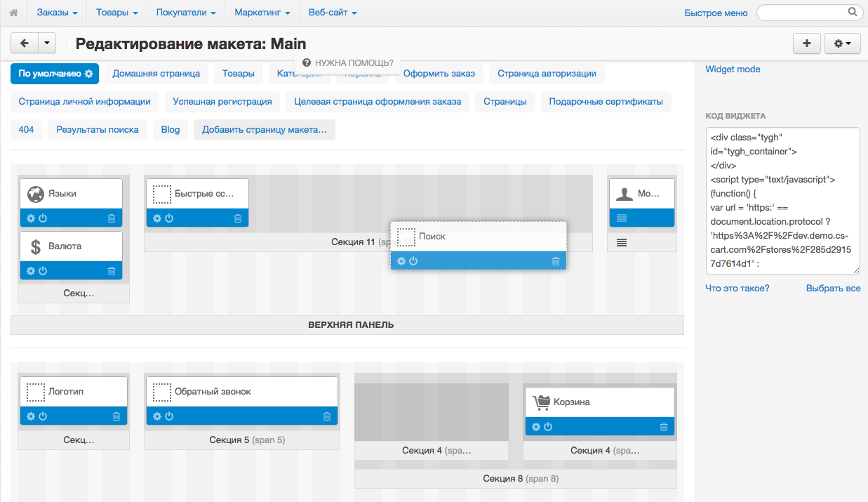Delete the Быстрые ссылки block
Screen dimensions: 868x502
point(238,218)
